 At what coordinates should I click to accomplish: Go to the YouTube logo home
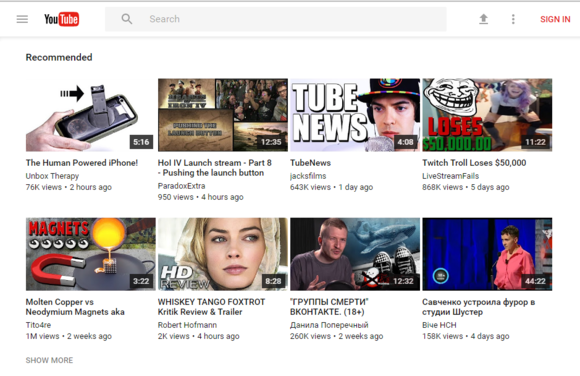tap(61, 19)
